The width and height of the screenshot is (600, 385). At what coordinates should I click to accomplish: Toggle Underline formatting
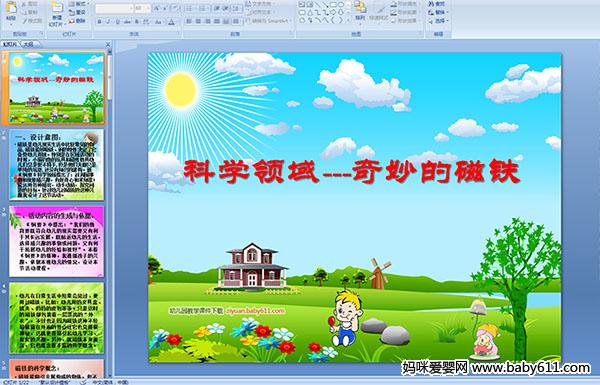pos(117,22)
